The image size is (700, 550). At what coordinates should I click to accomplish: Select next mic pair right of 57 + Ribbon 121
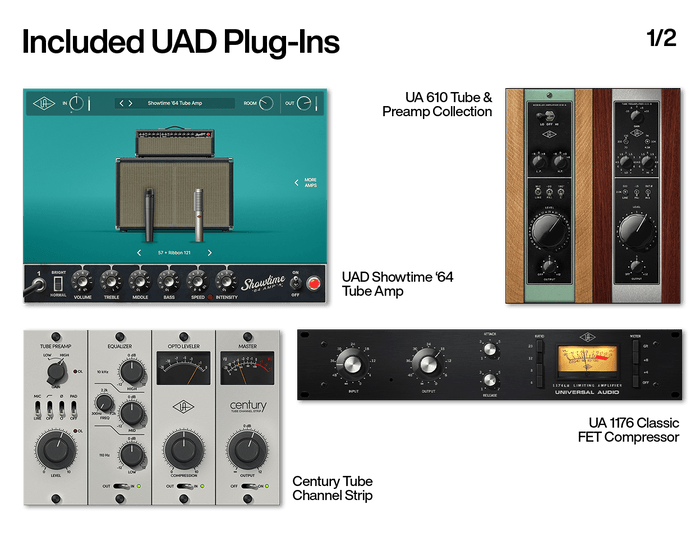click(209, 253)
